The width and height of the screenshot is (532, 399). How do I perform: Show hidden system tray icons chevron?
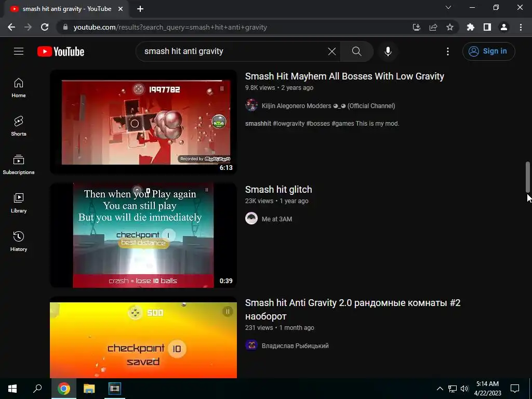click(440, 389)
